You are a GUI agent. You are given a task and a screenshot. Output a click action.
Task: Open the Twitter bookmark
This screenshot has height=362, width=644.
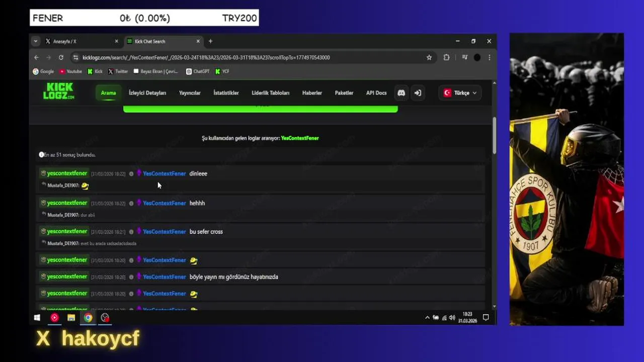[118, 71]
